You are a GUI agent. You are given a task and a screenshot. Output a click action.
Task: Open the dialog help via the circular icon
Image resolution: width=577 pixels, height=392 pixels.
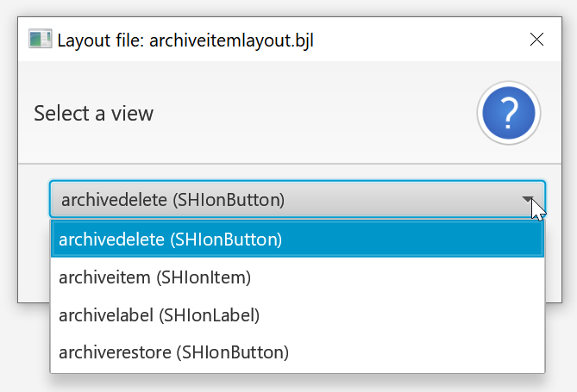(x=509, y=113)
